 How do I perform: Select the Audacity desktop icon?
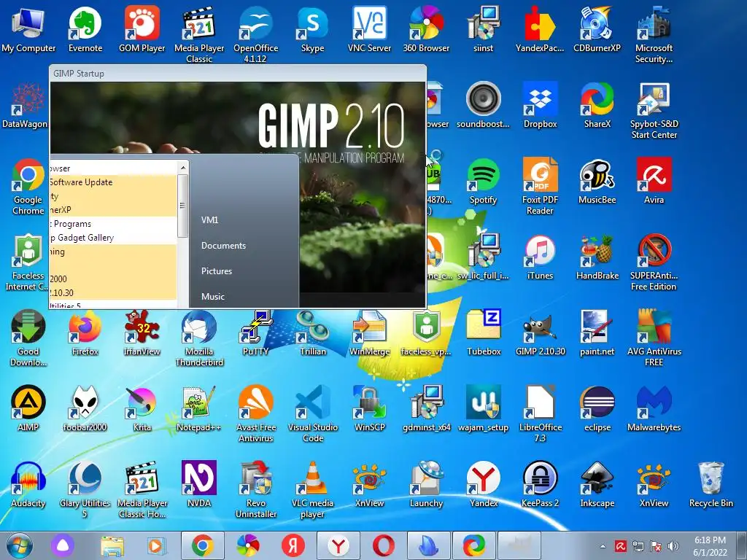pos(28,484)
